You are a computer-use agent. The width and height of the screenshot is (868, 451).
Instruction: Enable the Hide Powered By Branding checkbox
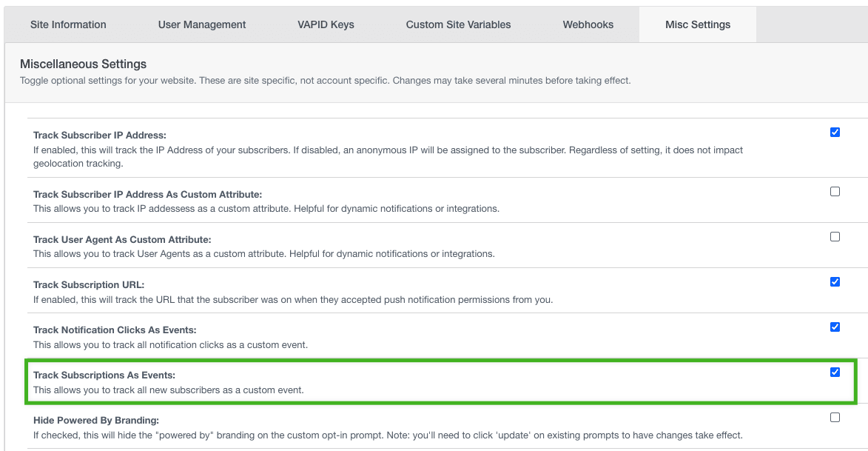[x=835, y=418]
